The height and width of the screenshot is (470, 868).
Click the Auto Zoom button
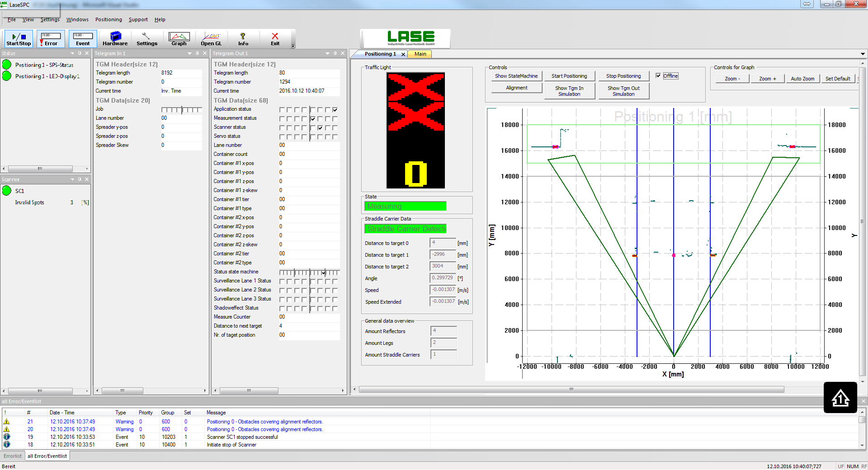coord(802,78)
